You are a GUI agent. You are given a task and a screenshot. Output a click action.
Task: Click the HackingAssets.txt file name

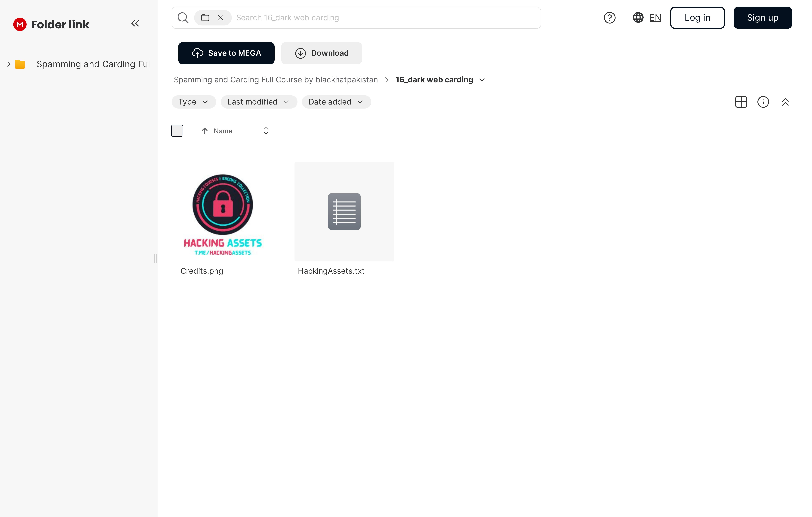331,271
